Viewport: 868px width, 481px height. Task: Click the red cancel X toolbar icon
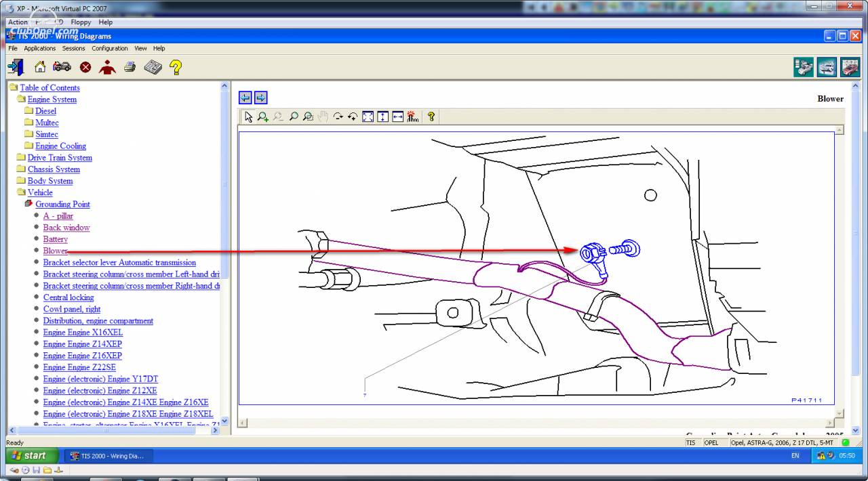(85, 67)
